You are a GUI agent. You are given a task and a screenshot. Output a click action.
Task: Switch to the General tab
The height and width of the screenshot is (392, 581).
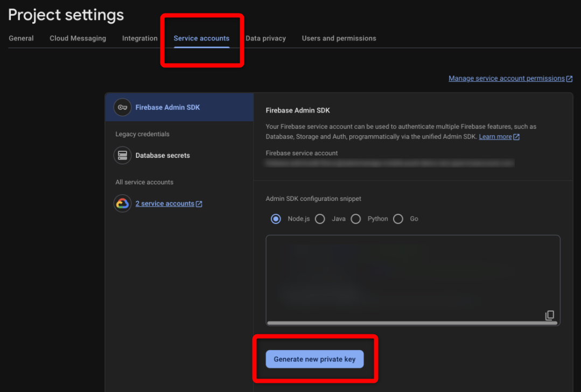21,38
